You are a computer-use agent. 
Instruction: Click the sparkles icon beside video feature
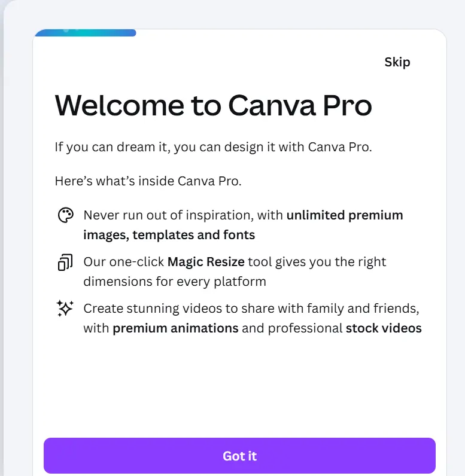(x=65, y=309)
